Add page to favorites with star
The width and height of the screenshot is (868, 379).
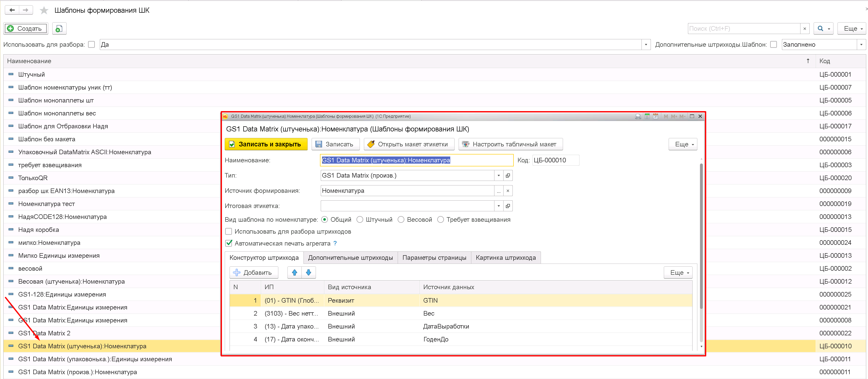[x=44, y=10]
